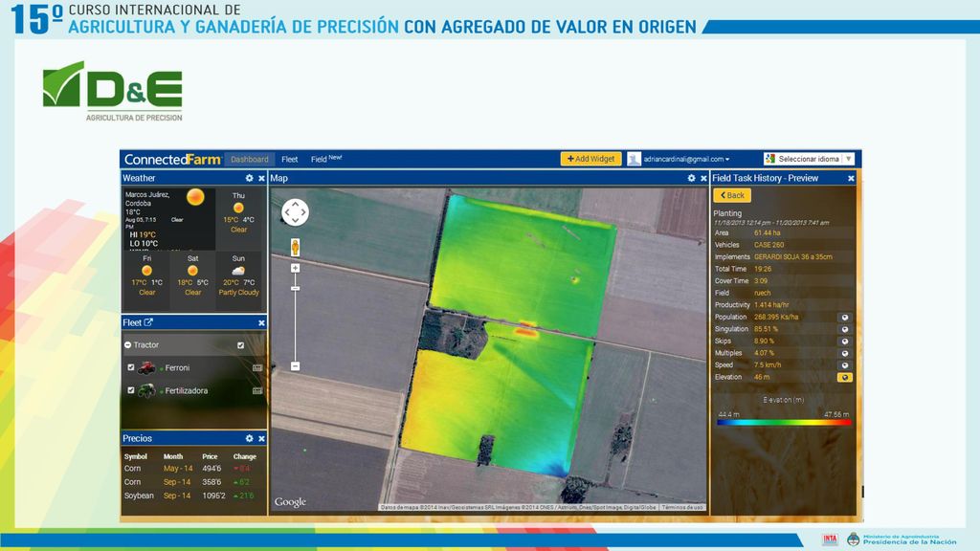
Task: Close the Weather widget
Action: click(261, 178)
